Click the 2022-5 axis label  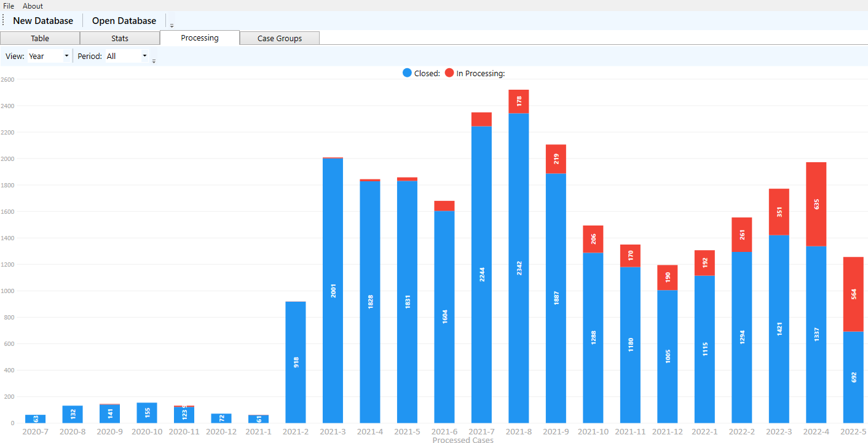coord(853,432)
